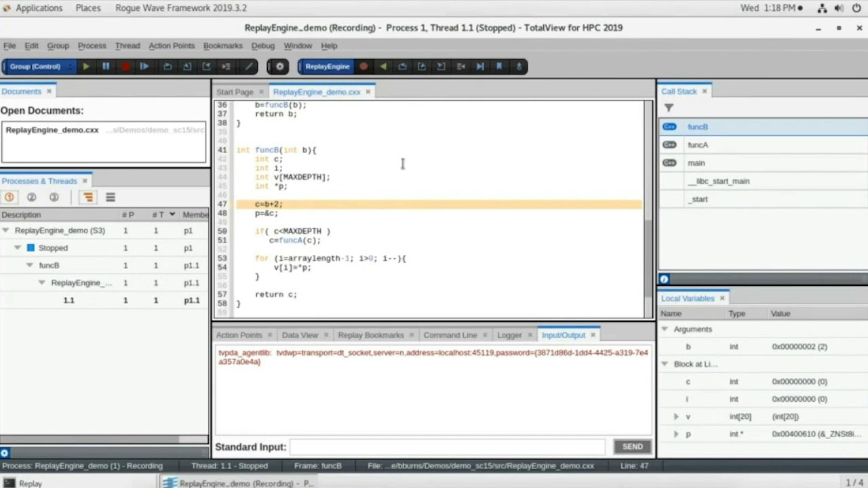The width and height of the screenshot is (868, 488).
Task: Select the _start frame in Call Stack
Action: 763,199
